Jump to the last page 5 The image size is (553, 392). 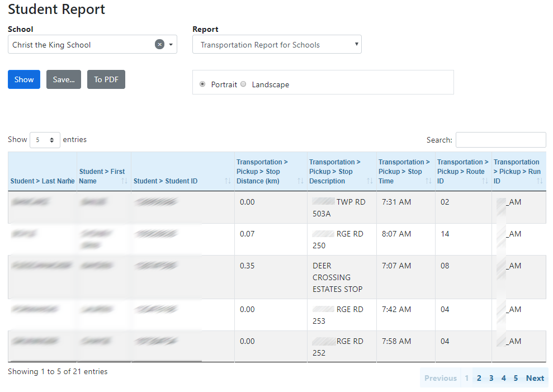[x=516, y=377]
